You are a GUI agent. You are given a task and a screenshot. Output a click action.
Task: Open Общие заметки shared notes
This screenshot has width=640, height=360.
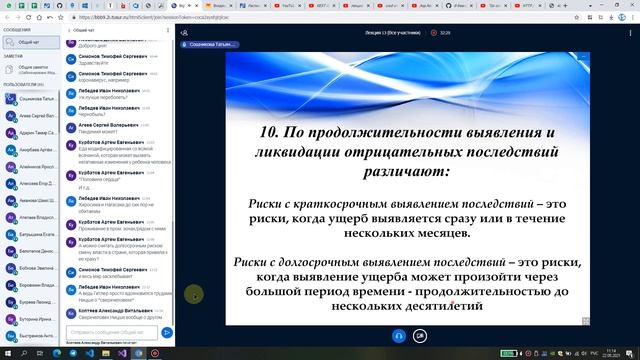click(31, 70)
